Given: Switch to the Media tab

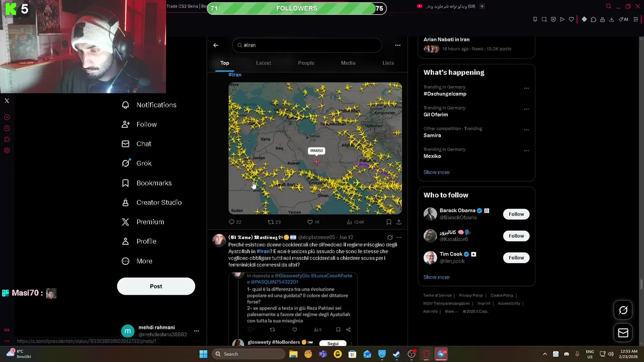Looking at the screenshot, I should pyautogui.click(x=348, y=63).
